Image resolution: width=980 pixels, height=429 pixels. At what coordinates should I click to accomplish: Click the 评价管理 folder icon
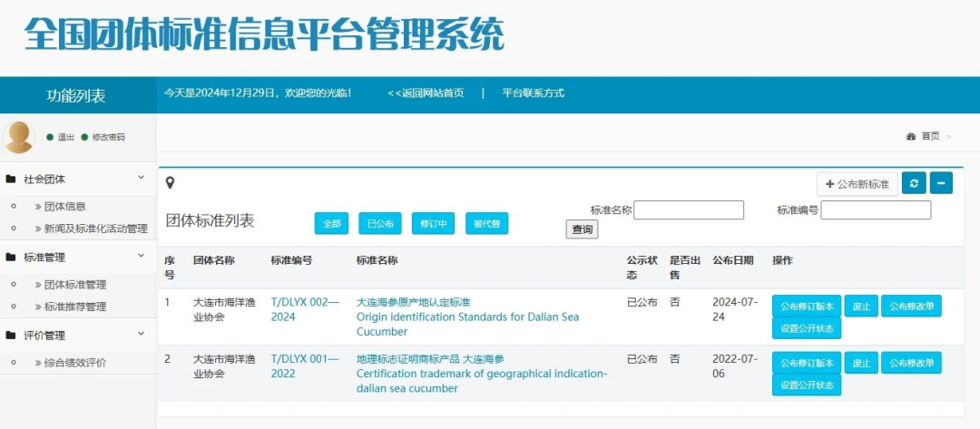pyautogui.click(x=11, y=335)
